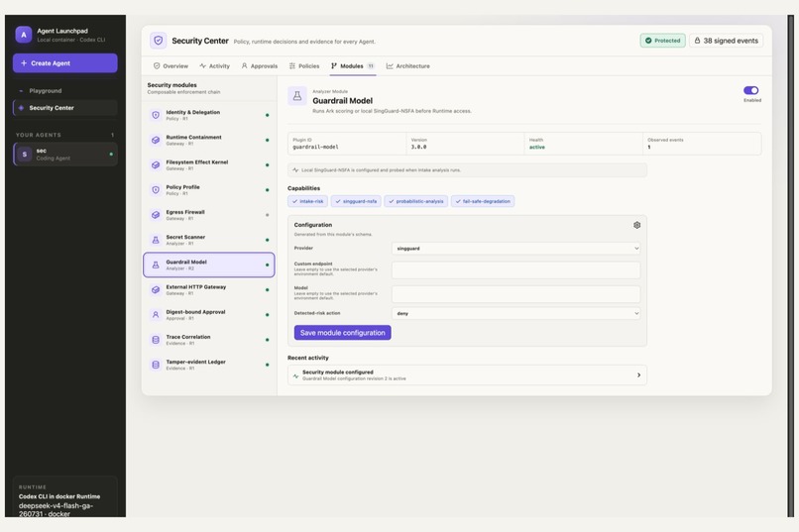
Task: Select the Runtime Containment module row
Action: click(x=209, y=140)
